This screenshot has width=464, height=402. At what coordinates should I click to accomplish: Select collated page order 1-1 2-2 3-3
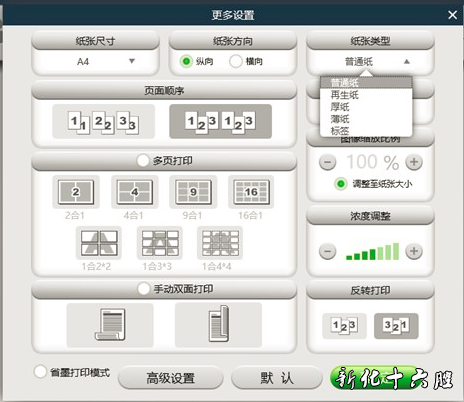104,121
